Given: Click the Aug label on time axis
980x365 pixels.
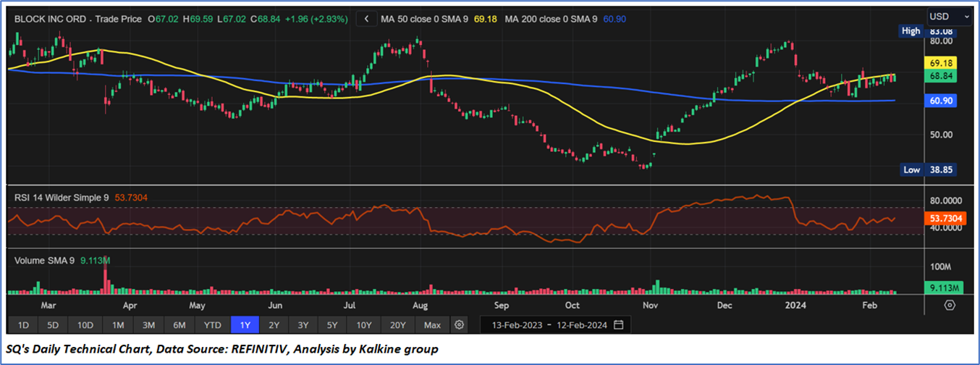Looking at the screenshot, I should (421, 305).
